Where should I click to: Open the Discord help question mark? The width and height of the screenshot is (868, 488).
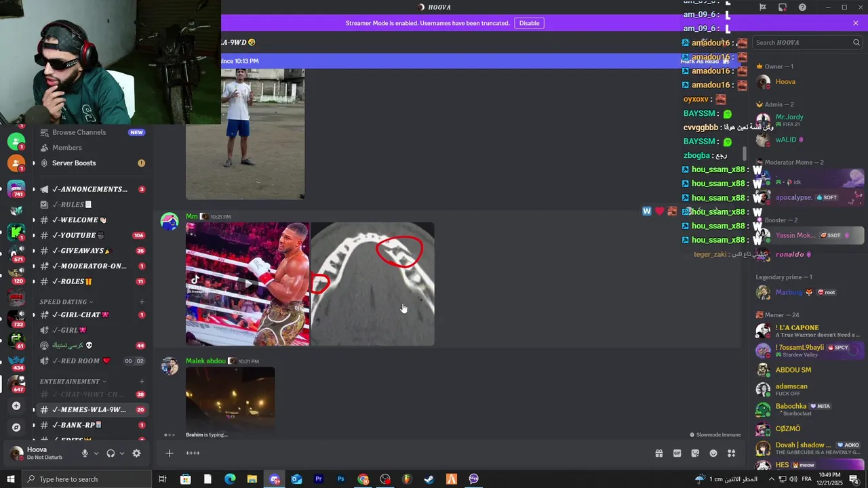802,7
